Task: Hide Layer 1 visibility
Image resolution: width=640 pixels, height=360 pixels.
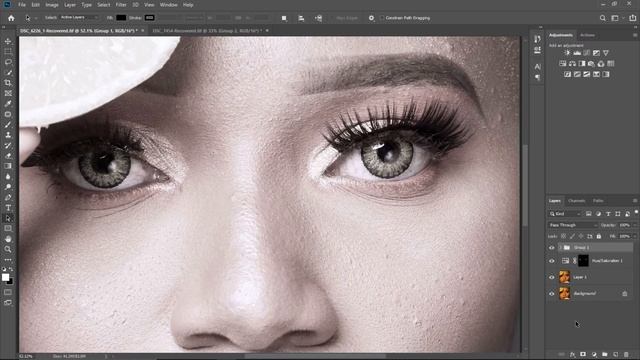Action: click(x=552, y=277)
